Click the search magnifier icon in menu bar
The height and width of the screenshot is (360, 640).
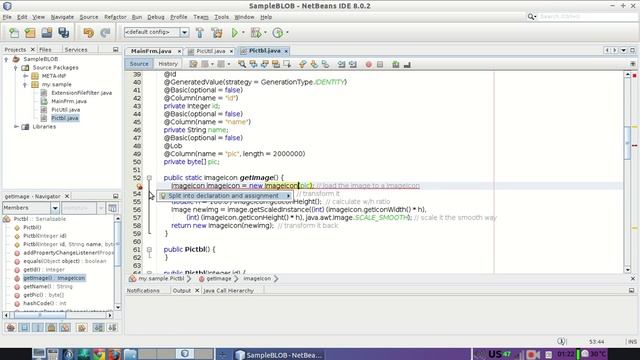coord(531,17)
